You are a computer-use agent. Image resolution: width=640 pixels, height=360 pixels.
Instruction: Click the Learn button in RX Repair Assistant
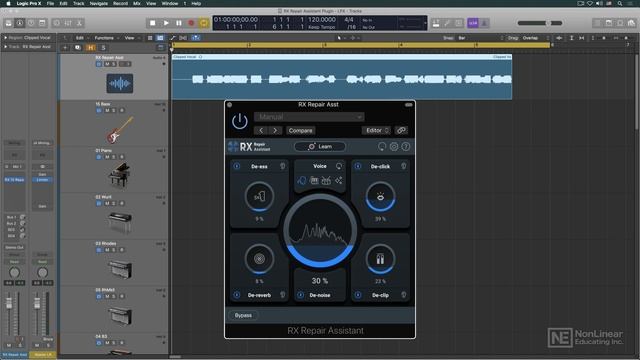tap(320, 147)
